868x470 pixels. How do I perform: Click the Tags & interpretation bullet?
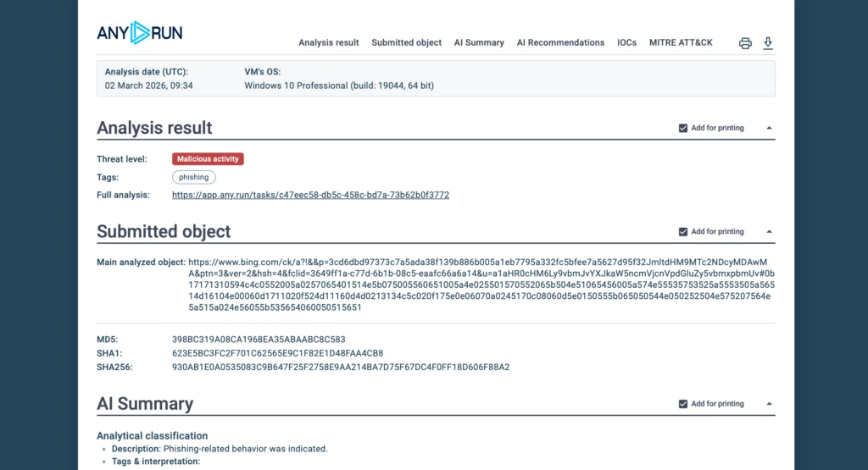[156, 462]
